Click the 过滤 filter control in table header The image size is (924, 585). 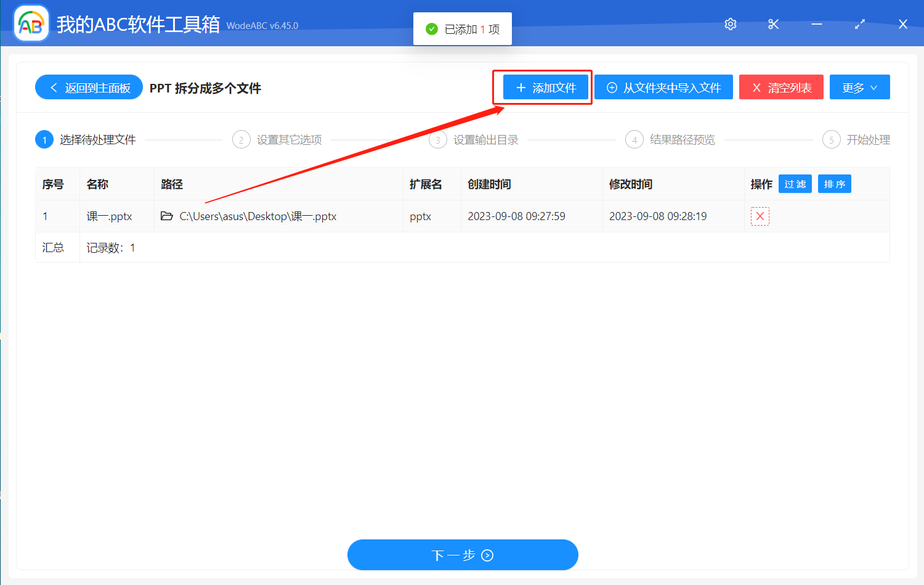pos(795,184)
